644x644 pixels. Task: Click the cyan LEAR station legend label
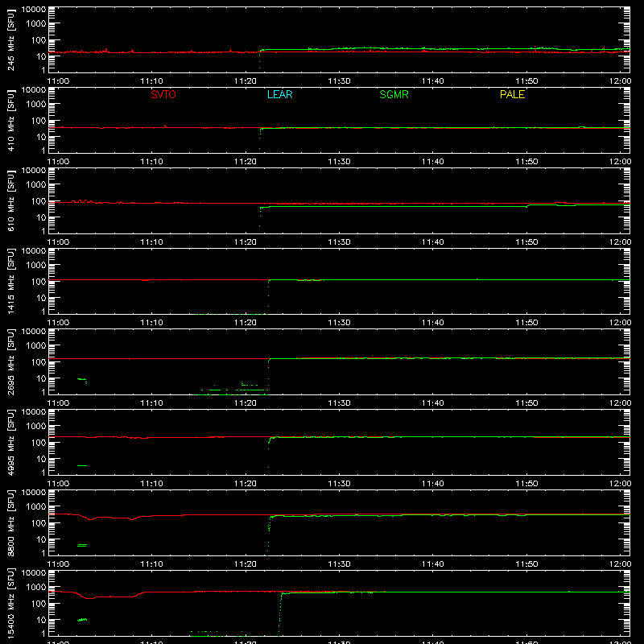[279, 94]
